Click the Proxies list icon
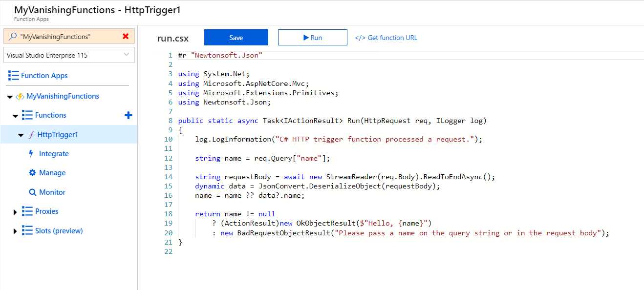The height and width of the screenshot is (290, 644). (x=27, y=211)
